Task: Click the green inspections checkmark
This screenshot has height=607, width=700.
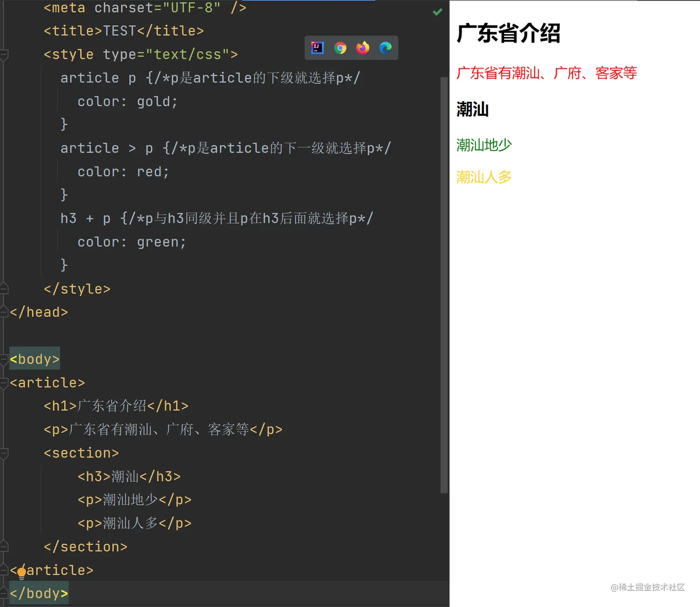Action: (x=437, y=12)
